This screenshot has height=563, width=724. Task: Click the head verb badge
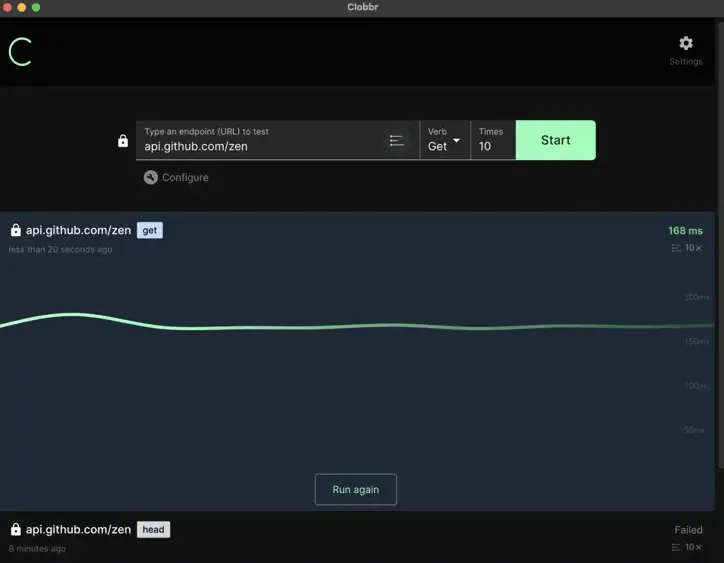coord(153,529)
